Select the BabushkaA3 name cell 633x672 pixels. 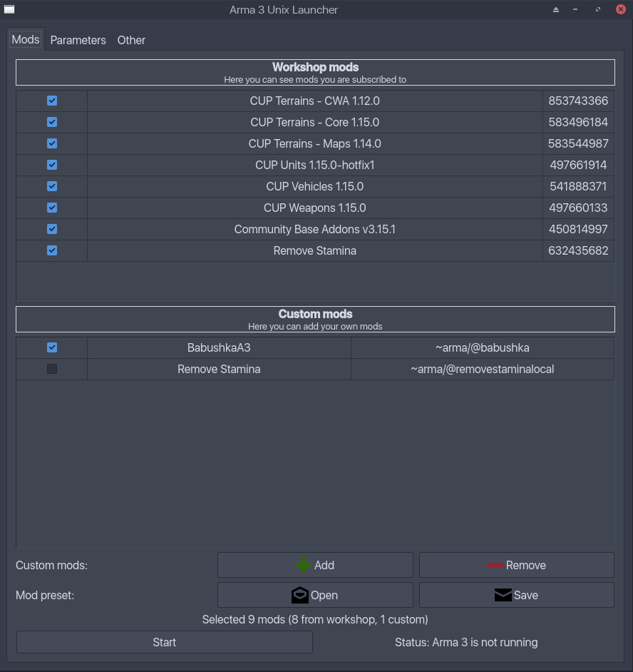click(219, 347)
